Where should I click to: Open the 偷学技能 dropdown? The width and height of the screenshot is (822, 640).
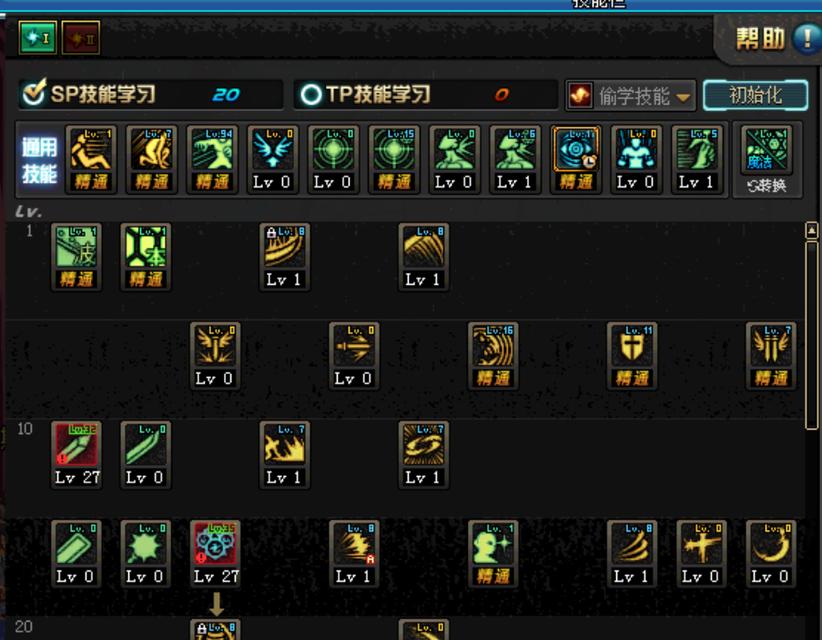631,95
